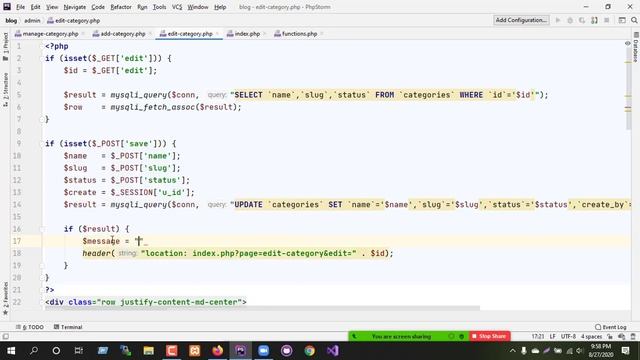The width and height of the screenshot is (640, 360).
Task: Toggle the inspections eye icon
Action: click(628, 43)
